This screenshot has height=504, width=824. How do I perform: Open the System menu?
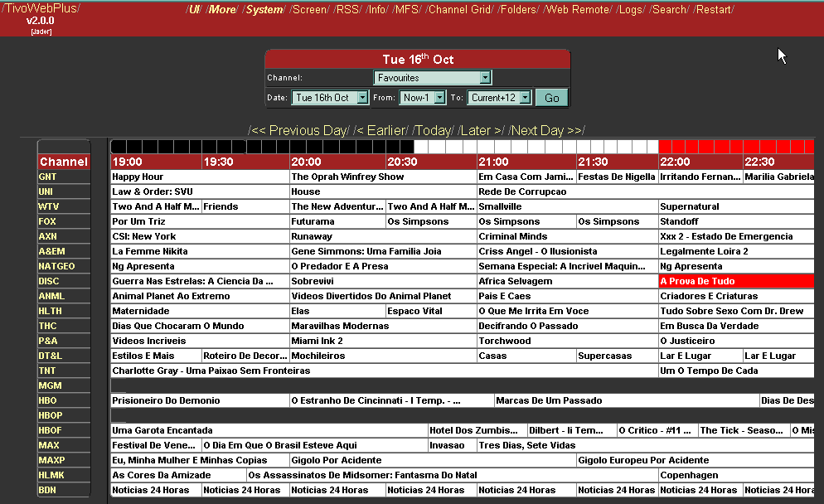tap(264, 10)
